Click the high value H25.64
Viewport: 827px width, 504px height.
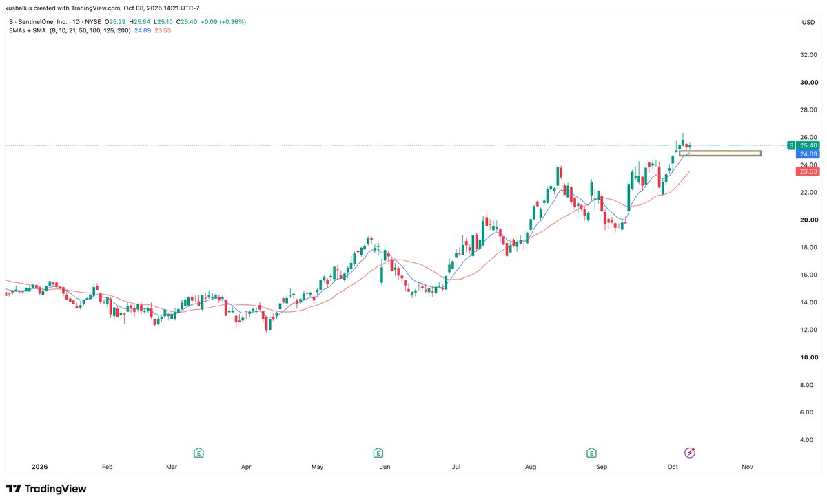140,22
